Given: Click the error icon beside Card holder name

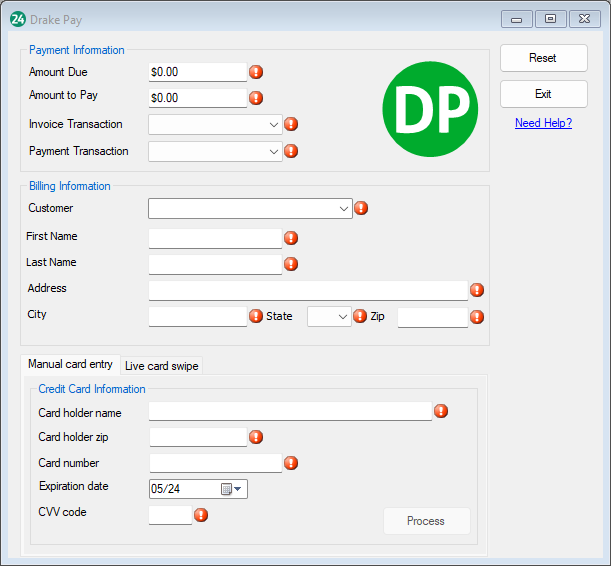Looking at the screenshot, I should click(441, 411).
